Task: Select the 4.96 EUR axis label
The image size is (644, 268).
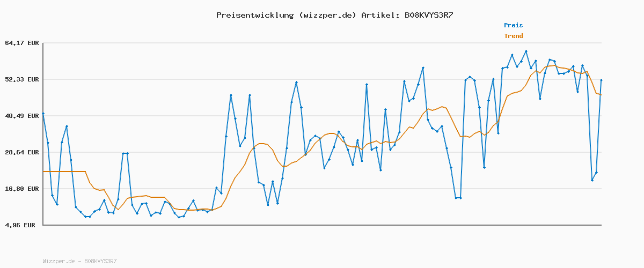Action: 20,225
